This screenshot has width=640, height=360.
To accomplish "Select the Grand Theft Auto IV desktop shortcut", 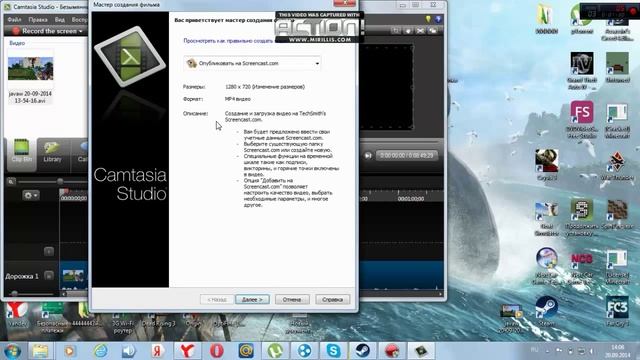I will (x=582, y=71).
